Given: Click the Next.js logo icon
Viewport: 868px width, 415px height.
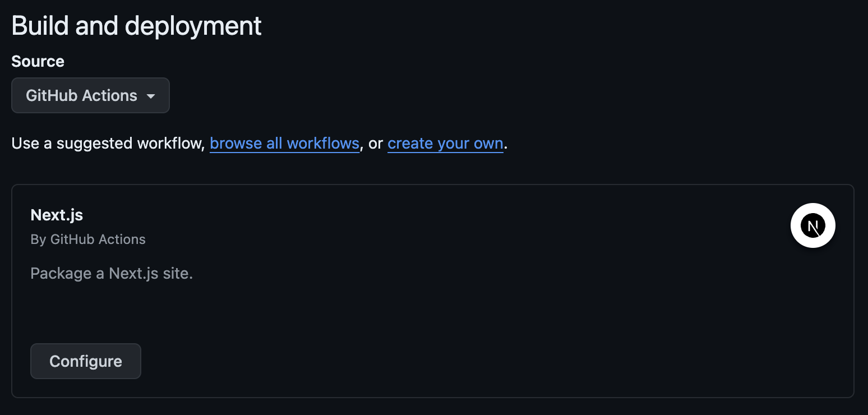Looking at the screenshot, I should 812,225.
